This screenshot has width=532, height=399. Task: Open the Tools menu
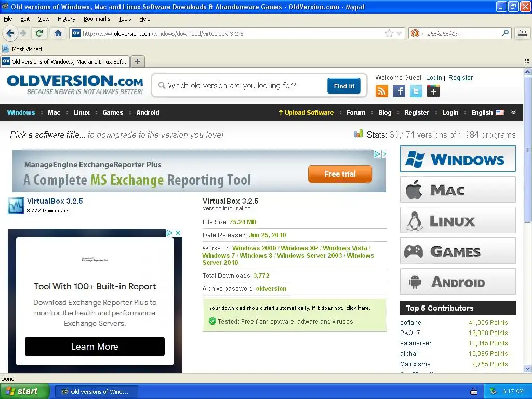[125, 19]
